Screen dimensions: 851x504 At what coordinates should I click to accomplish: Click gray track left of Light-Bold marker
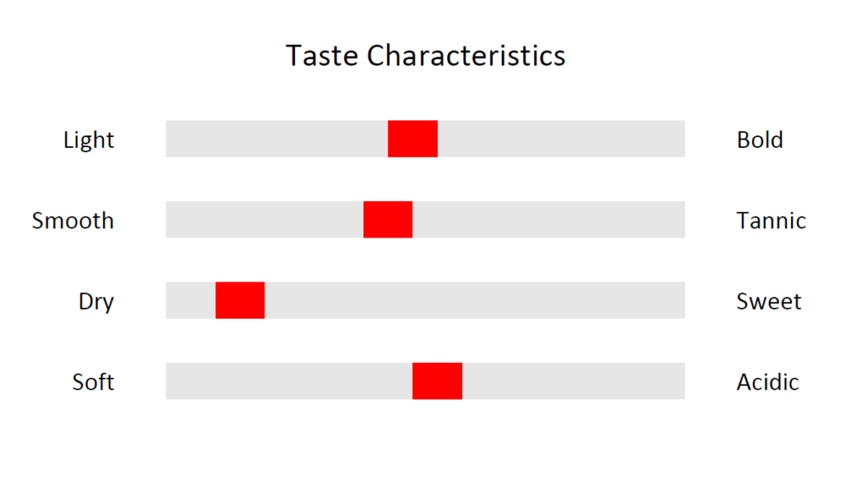point(277,139)
